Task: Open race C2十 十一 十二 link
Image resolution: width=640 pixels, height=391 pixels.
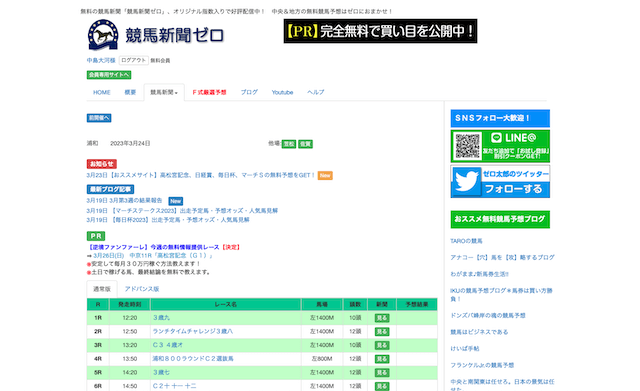Action: tap(174, 386)
